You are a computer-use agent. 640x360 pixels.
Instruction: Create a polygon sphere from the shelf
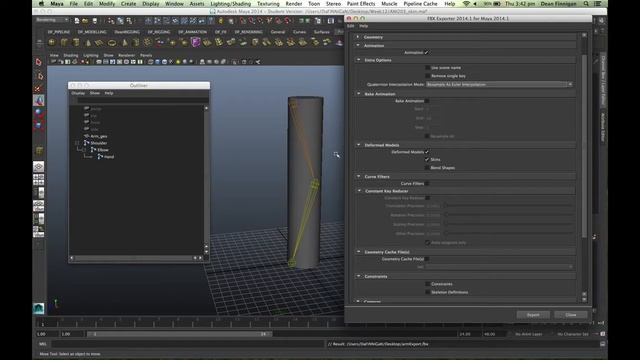point(52,42)
